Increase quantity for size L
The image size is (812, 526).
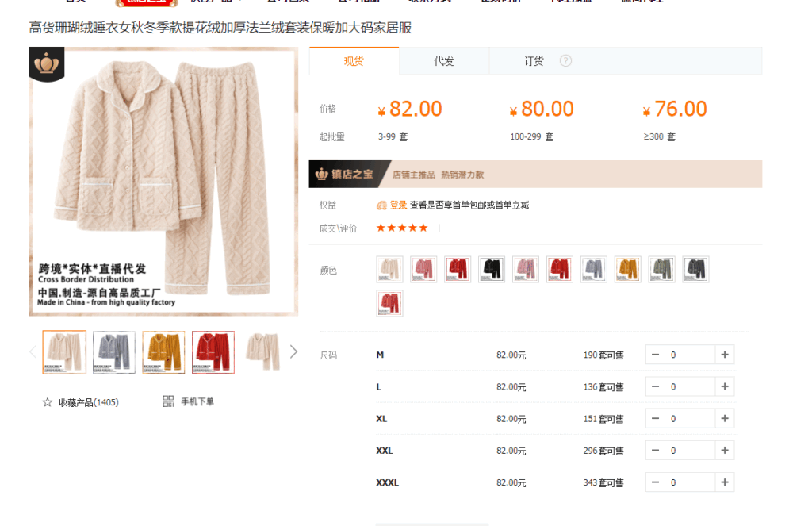click(x=725, y=386)
